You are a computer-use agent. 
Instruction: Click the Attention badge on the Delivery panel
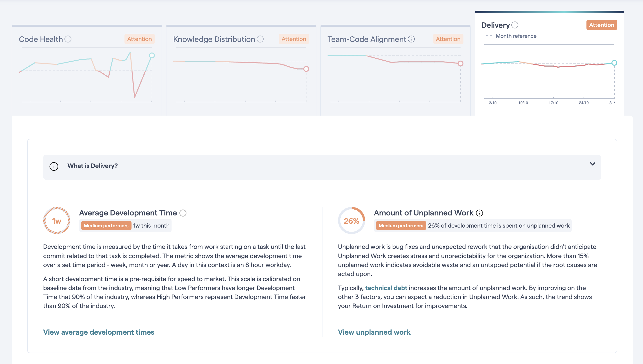[602, 25]
